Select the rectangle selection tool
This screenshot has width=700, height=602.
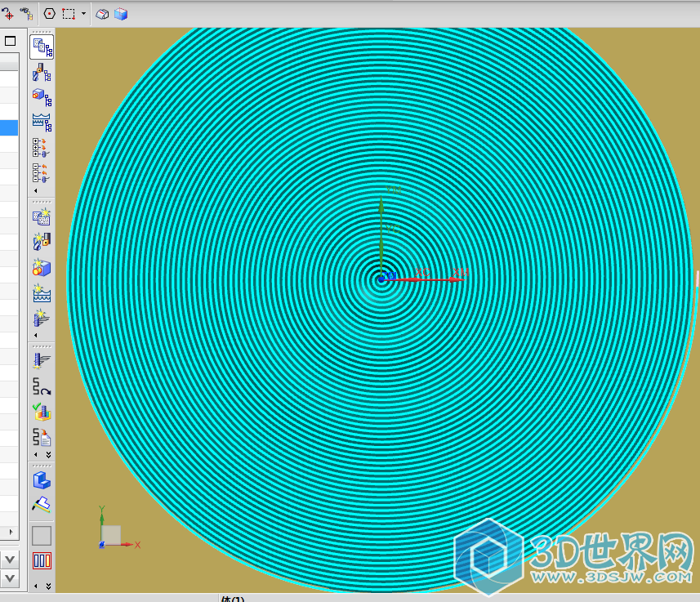69,14
